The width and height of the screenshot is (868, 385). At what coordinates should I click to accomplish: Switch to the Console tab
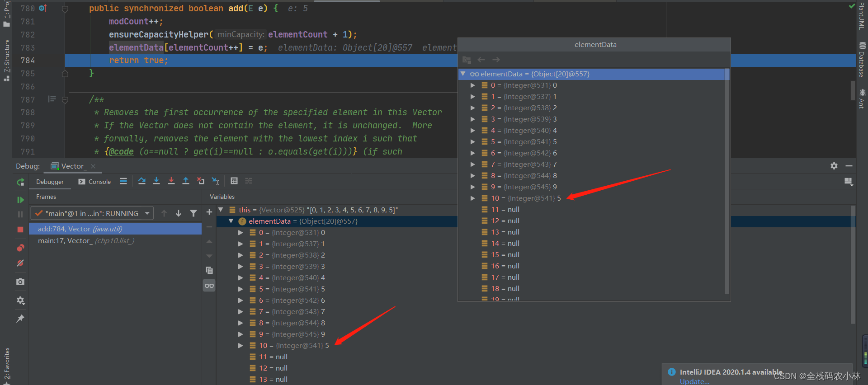pyautogui.click(x=94, y=182)
